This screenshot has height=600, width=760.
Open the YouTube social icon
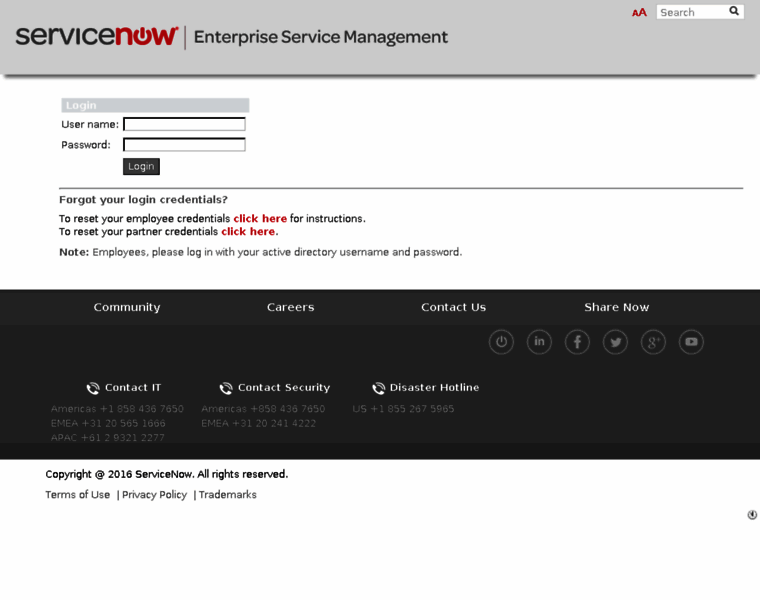(x=691, y=342)
